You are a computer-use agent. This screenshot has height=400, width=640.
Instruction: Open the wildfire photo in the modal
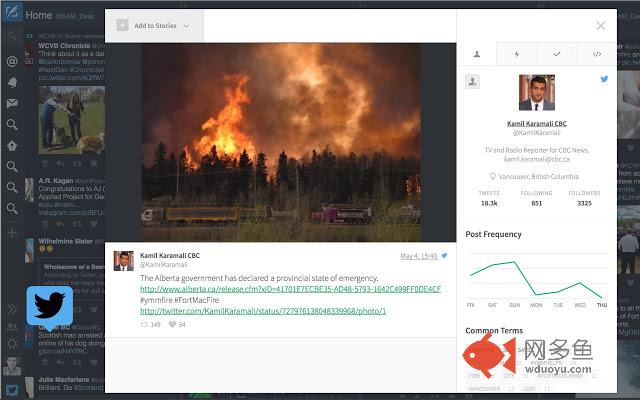[281, 142]
